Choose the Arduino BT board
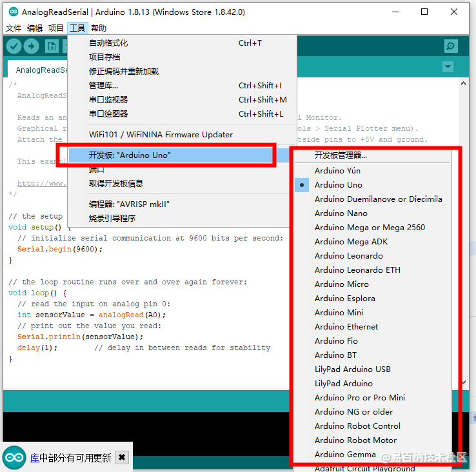Image resolution: width=476 pixels, height=472 pixels. tap(373, 355)
